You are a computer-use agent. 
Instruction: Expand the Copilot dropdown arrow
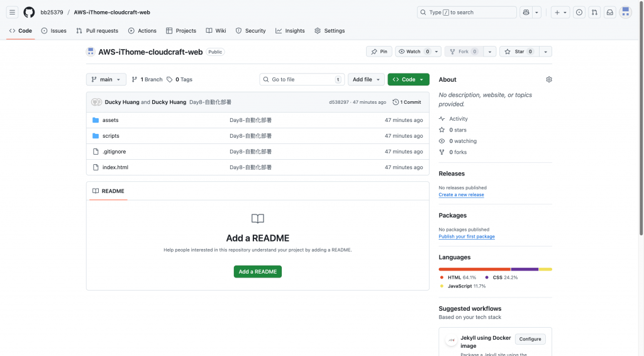click(536, 13)
